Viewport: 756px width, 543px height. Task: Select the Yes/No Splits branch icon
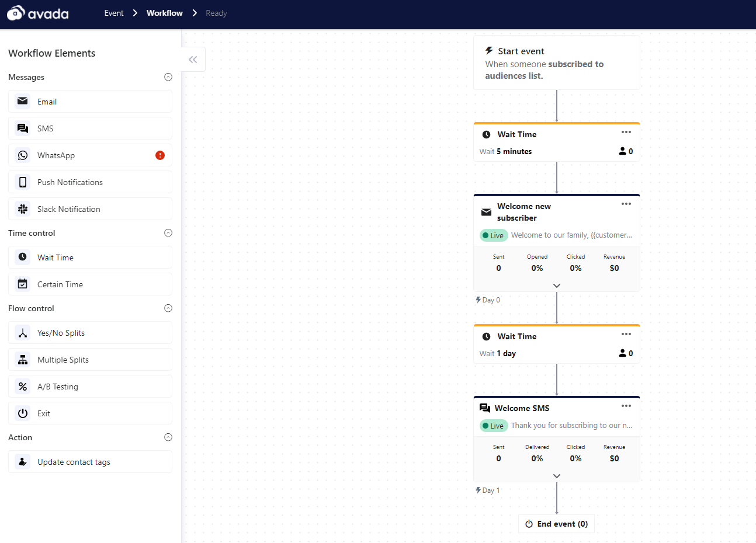click(23, 333)
